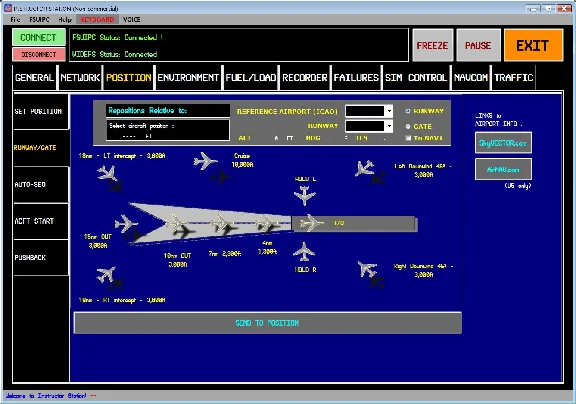Click the WIDEFS Status Connected text
The height and width of the screenshot is (404, 576).
tap(115, 54)
